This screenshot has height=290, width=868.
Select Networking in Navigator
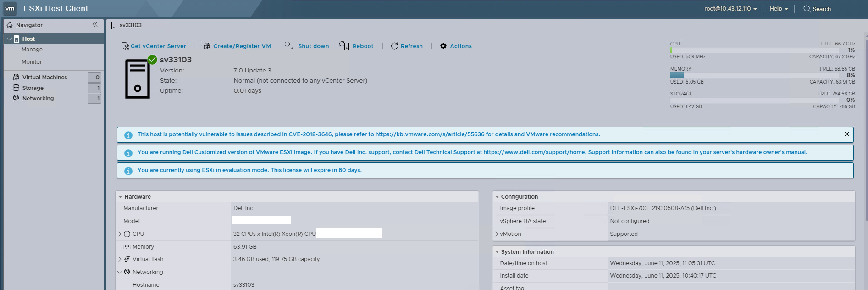(38, 99)
